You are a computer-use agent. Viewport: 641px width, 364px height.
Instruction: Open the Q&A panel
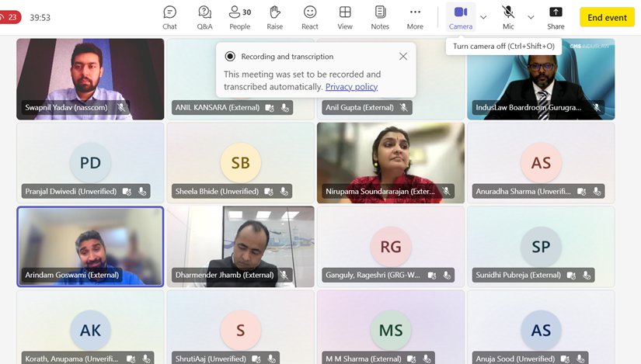204,18
